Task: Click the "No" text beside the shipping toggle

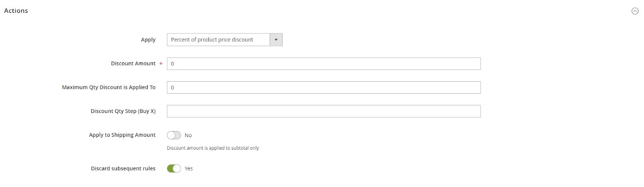Action: point(188,136)
